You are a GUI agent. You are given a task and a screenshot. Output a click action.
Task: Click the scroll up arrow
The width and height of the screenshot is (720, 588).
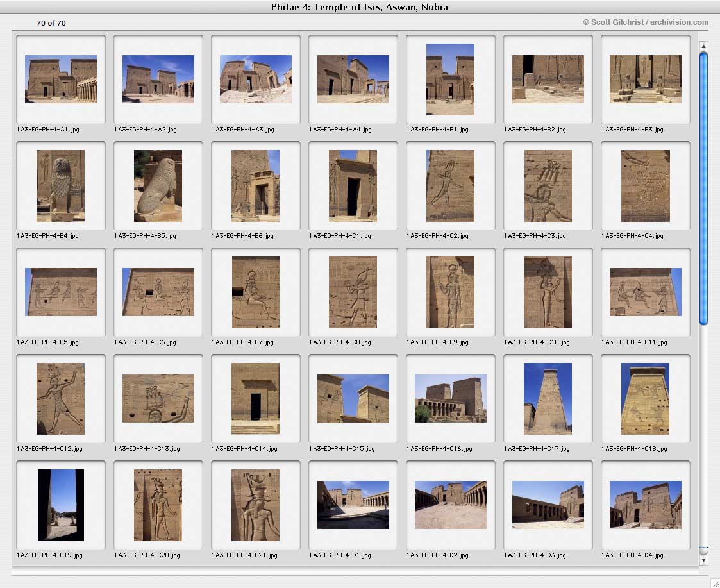pyautogui.click(x=703, y=46)
